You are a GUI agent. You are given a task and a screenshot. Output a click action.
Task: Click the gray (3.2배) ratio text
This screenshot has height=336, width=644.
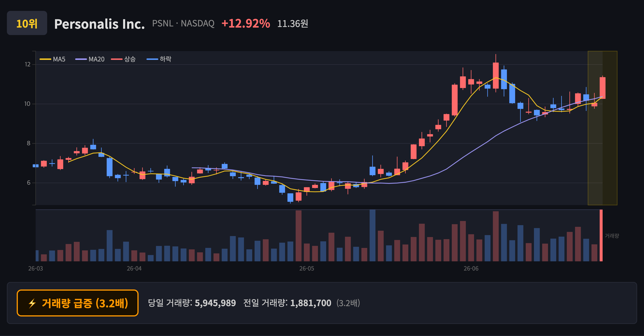point(348,303)
